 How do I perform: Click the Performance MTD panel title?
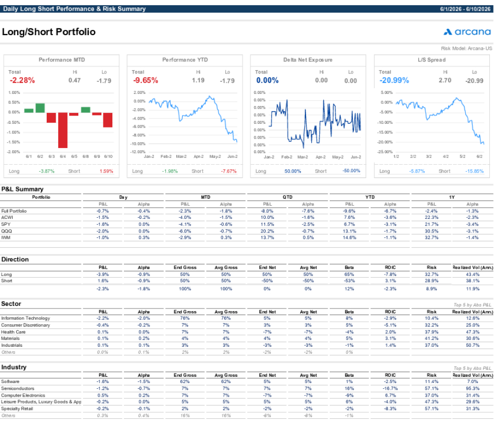[x=62, y=60]
